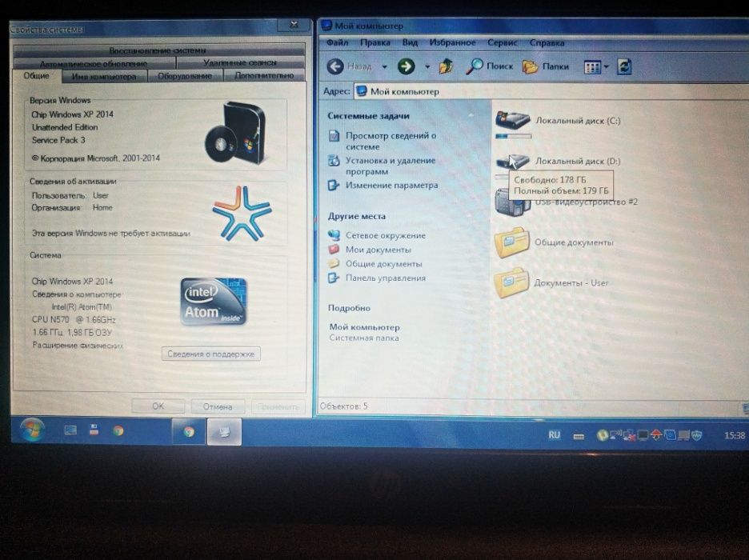Switch to Дополнительно tab
The height and width of the screenshot is (560, 749).
264,75
